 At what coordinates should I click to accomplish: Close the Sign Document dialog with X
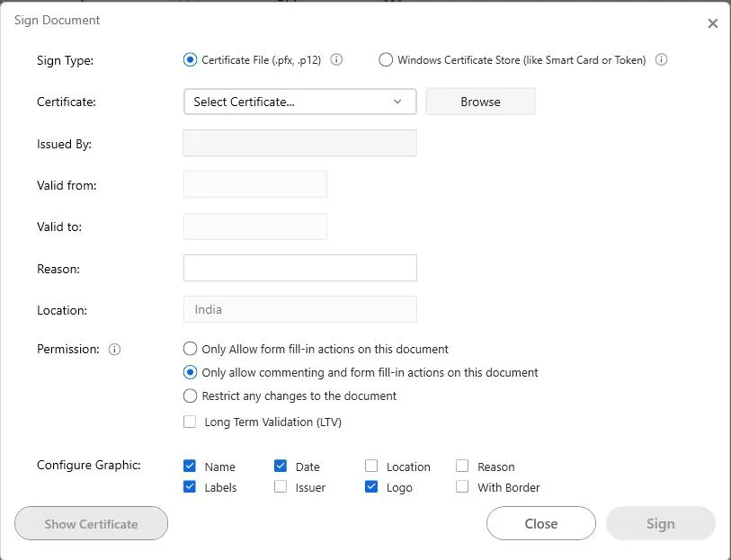click(713, 23)
